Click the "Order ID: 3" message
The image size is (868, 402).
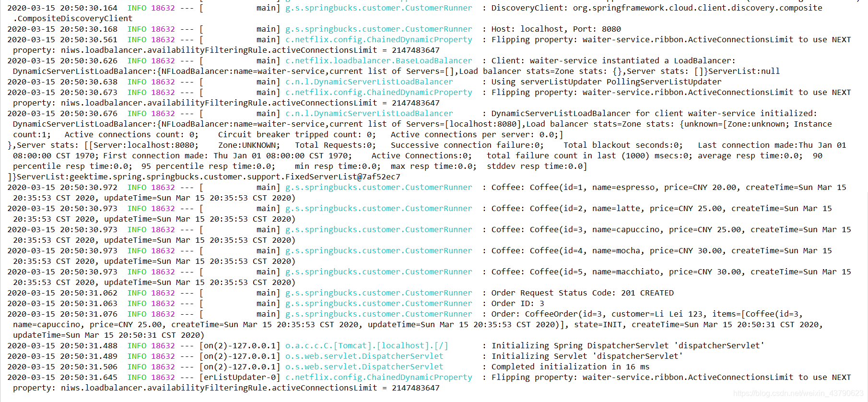coord(517,304)
